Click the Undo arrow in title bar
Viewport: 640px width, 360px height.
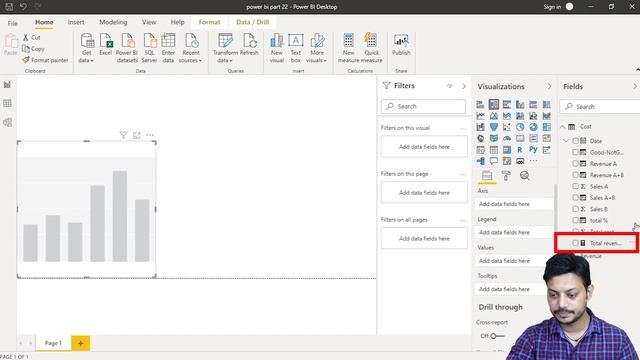[23, 7]
